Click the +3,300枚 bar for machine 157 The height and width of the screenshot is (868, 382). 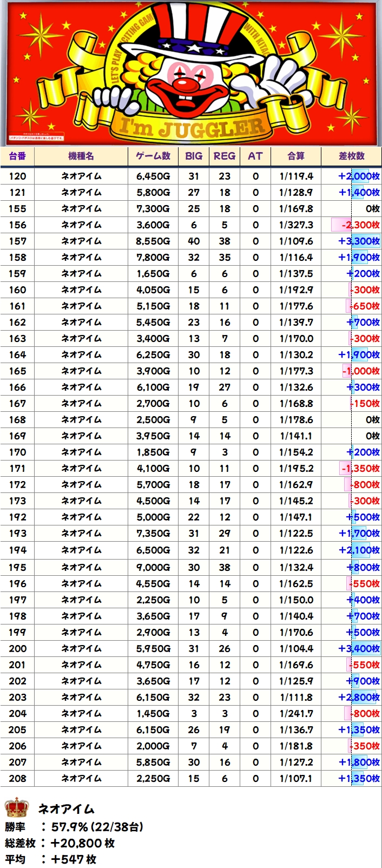[359, 241]
